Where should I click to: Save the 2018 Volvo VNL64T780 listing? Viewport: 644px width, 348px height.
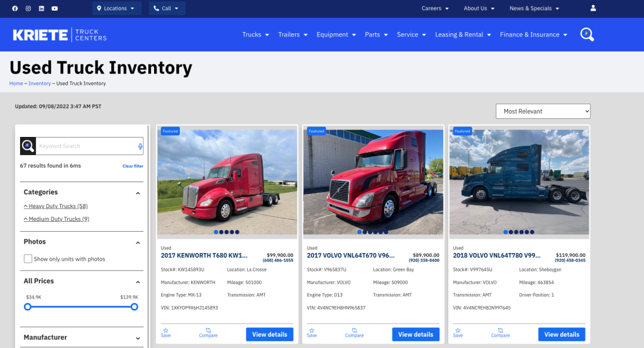(458, 332)
